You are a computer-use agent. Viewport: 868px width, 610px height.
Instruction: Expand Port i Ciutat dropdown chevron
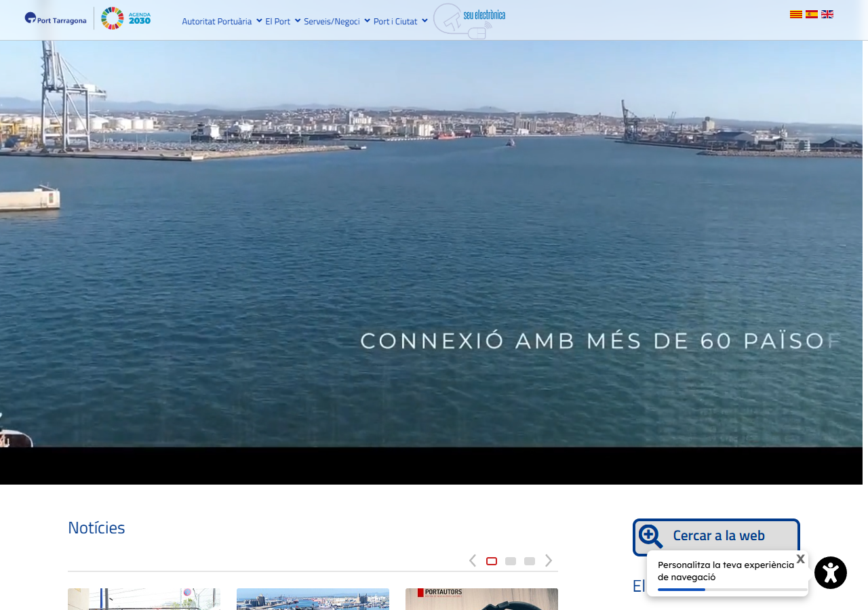click(x=425, y=21)
